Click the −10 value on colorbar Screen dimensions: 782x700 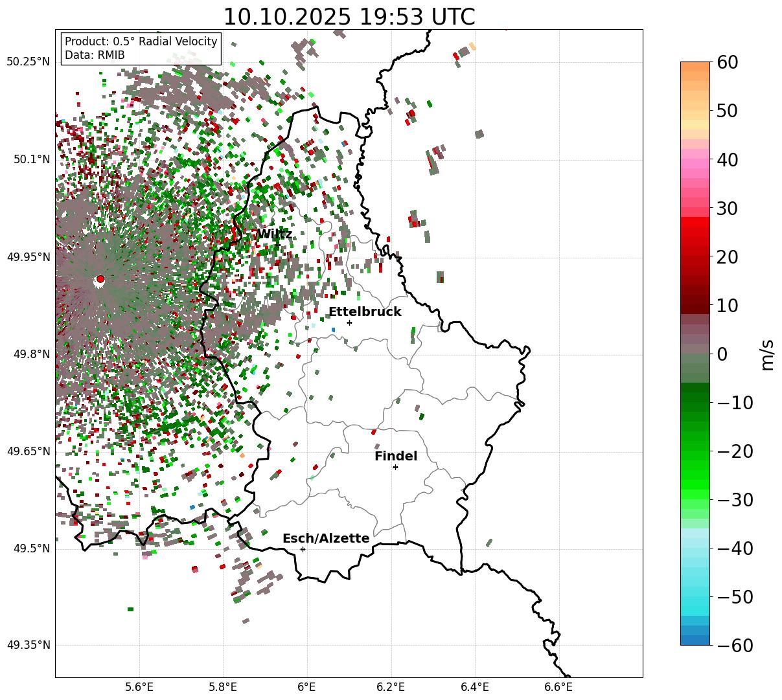point(735,402)
